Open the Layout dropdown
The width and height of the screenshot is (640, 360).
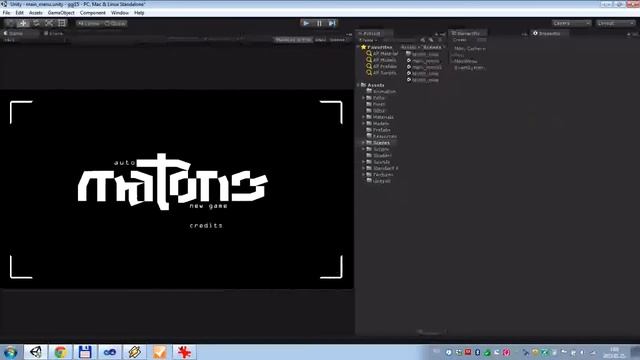(x=616, y=23)
